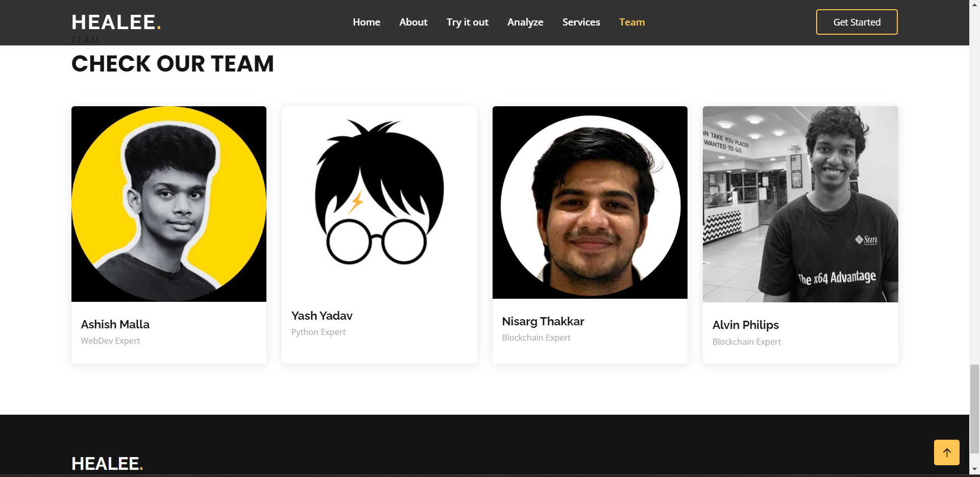Open Nisarg Thakkar's profile photo

point(590,202)
